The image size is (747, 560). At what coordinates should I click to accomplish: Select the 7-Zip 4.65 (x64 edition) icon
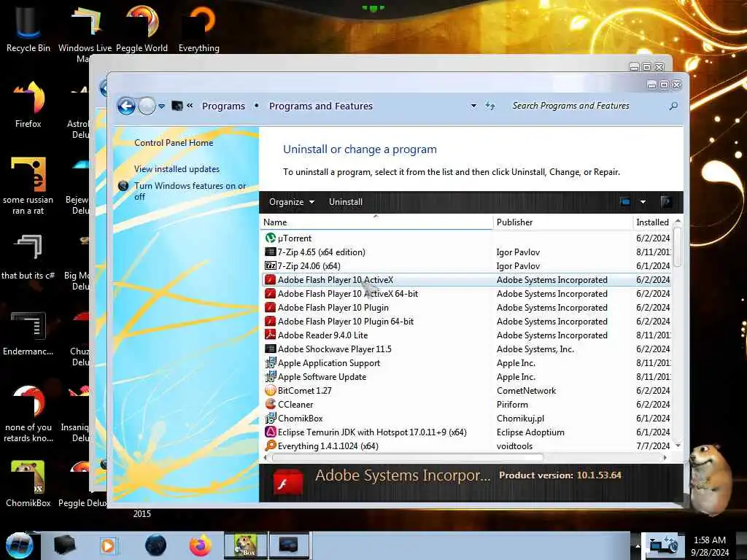pyautogui.click(x=270, y=252)
